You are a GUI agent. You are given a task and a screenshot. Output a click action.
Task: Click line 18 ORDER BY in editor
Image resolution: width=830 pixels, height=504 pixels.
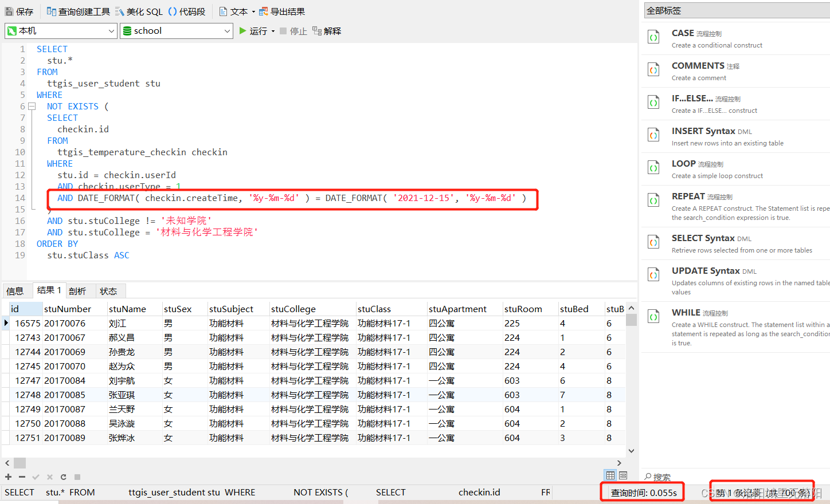57,244
